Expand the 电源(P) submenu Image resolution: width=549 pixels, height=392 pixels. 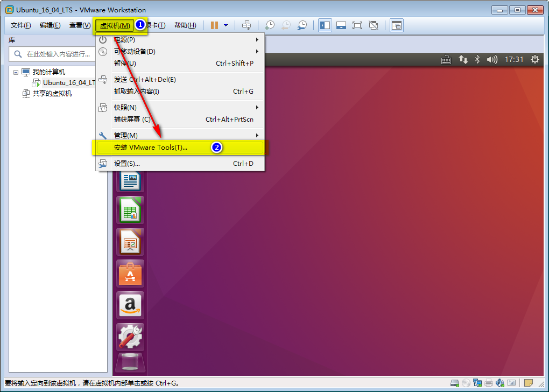[x=180, y=40]
